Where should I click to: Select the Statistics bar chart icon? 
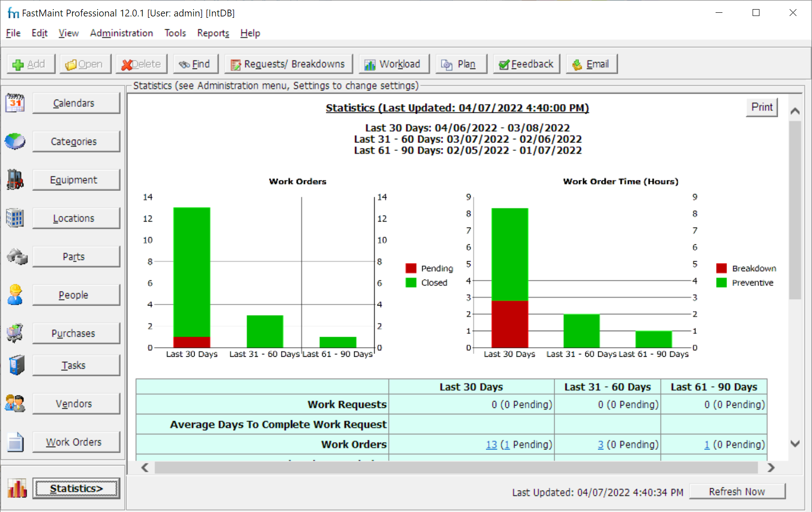(16, 488)
